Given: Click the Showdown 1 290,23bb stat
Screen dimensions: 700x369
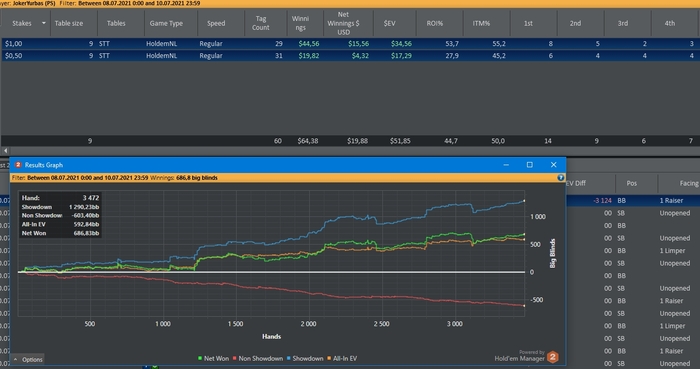Looking at the screenshot, I should pos(60,207).
